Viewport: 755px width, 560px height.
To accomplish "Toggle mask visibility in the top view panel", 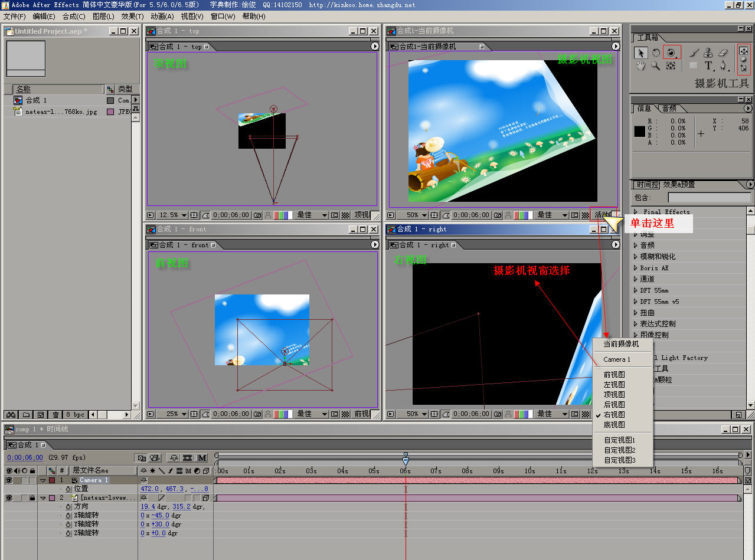I will click(206, 215).
